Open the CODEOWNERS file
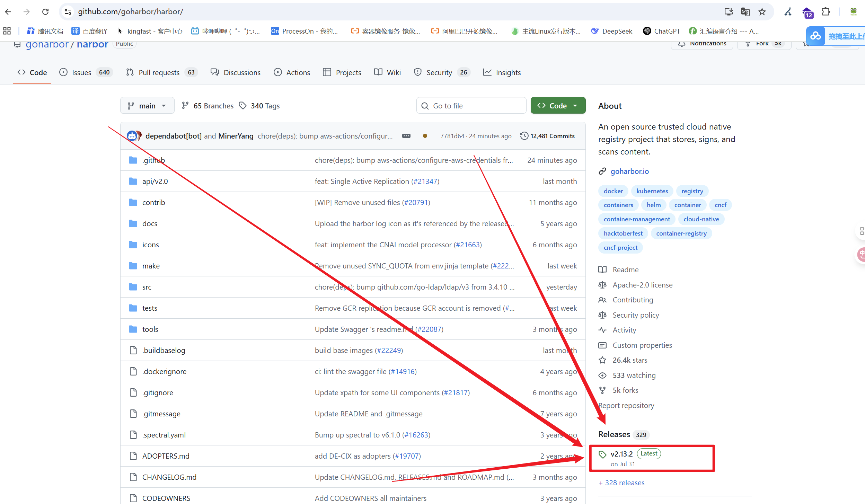The height and width of the screenshot is (504, 865). click(x=166, y=498)
